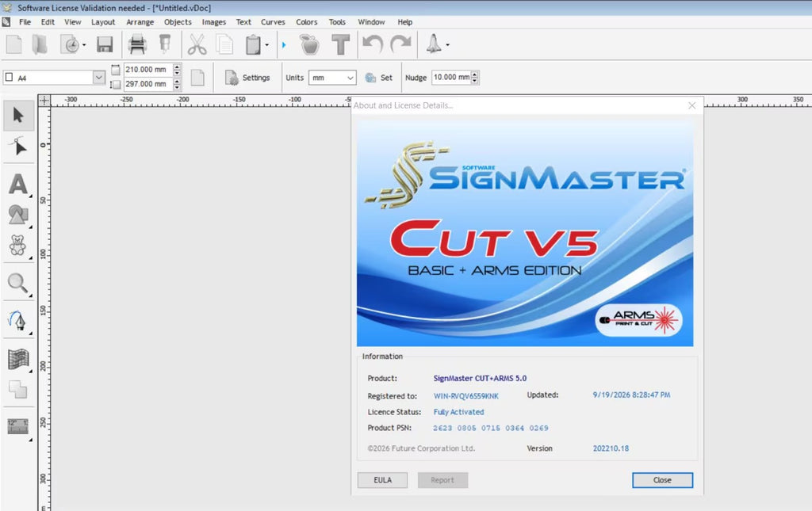Image resolution: width=812 pixels, height=511 pixels.
Task: Open the Colors menu
Action: 307,22
